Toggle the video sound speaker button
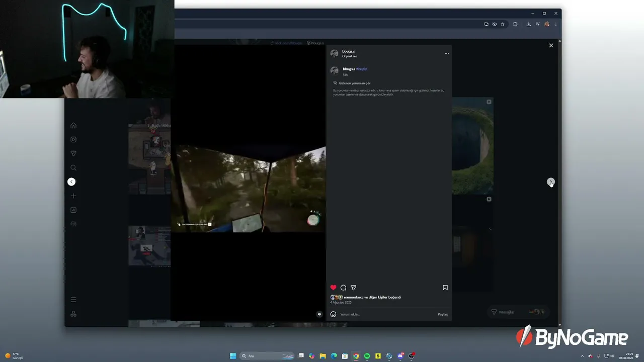The width and height of the screenshot is (644, 362). tap(319, 314)
